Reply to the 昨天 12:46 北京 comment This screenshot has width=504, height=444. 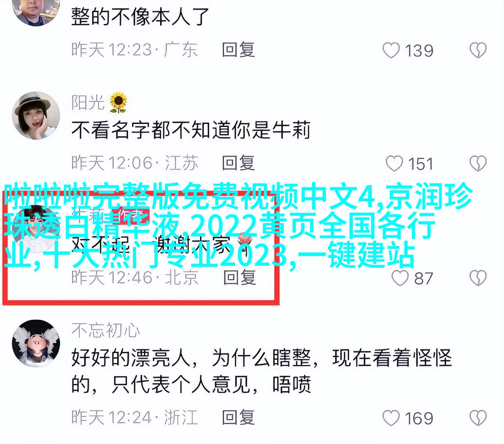point(239,277)
